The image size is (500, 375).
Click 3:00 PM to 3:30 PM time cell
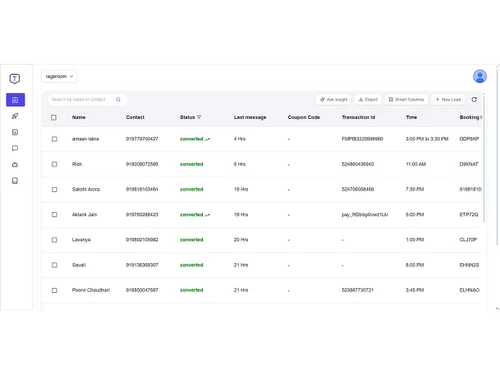click(x=427, y=139)
